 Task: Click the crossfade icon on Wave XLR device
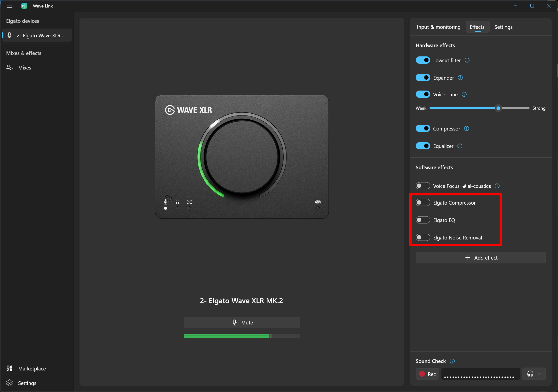pyautogui.click(x=189, y=202)
